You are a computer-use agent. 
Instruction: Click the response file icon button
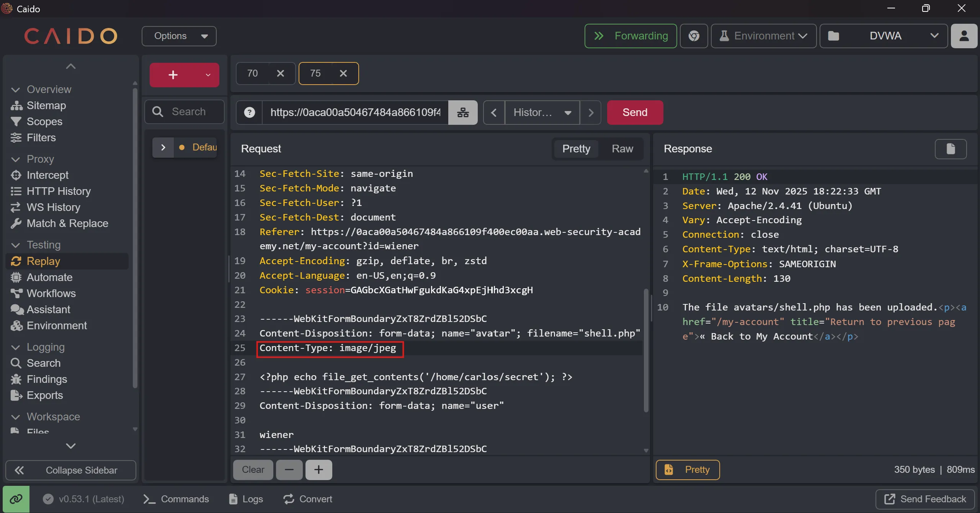951,149
